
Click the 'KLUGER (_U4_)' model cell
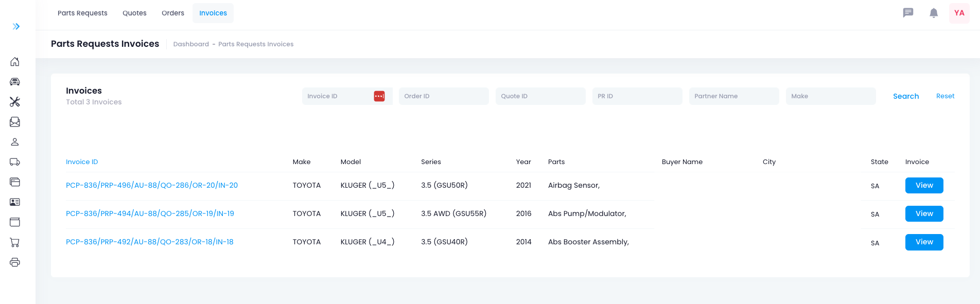click(367, 242)
